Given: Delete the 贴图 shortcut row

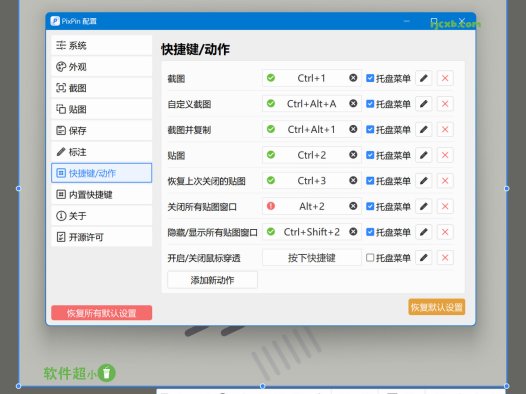Looking at the screenshot, I should [445, 155].
